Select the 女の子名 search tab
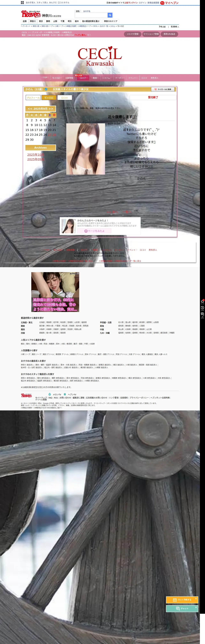This screenshot has width=205, height=644. [x=87, y=11]
